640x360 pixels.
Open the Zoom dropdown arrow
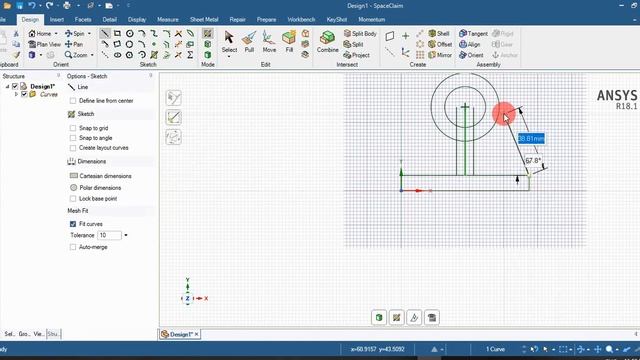(92, 55)
